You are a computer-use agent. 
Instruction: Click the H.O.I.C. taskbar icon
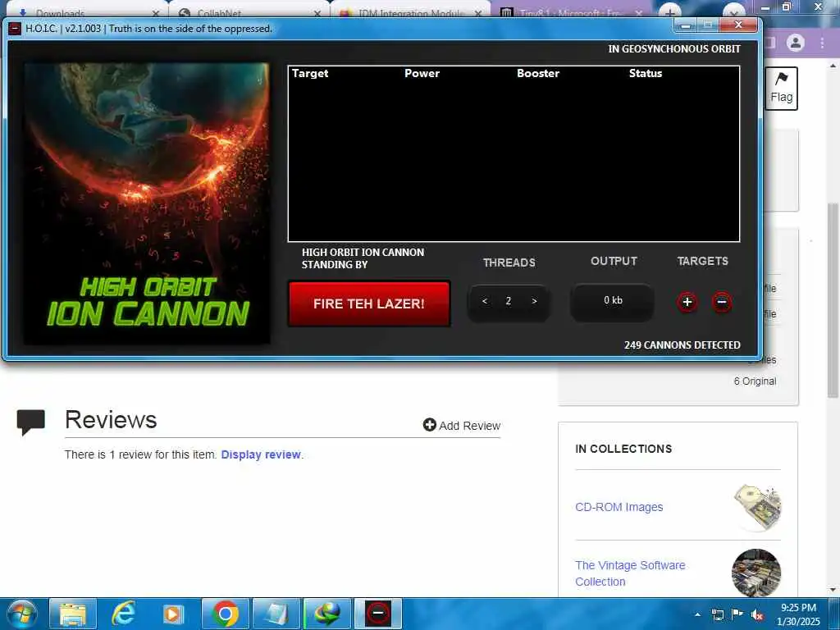[378, 614]
